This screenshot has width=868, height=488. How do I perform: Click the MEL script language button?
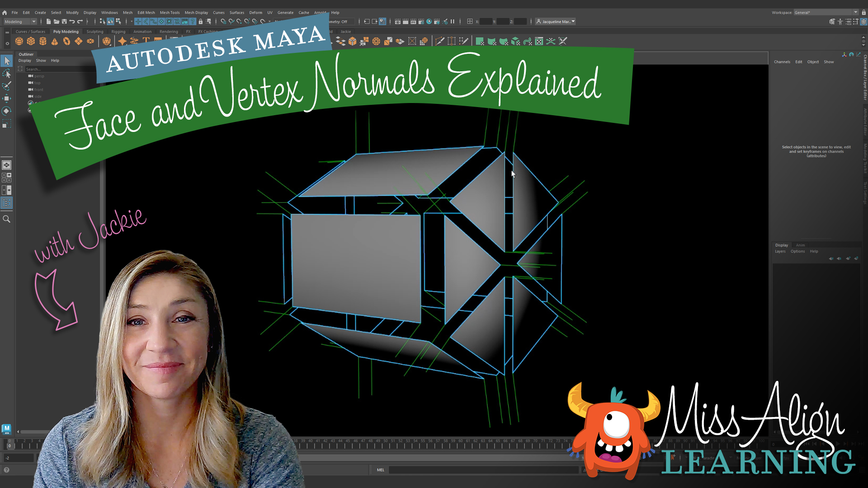click(381, 470)
